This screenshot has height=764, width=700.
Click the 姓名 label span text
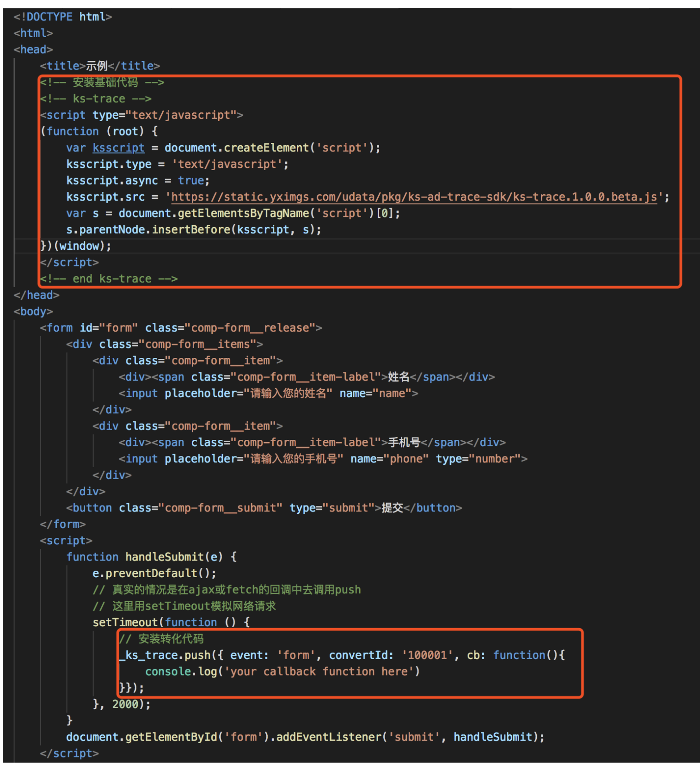(x=399, y=377)
